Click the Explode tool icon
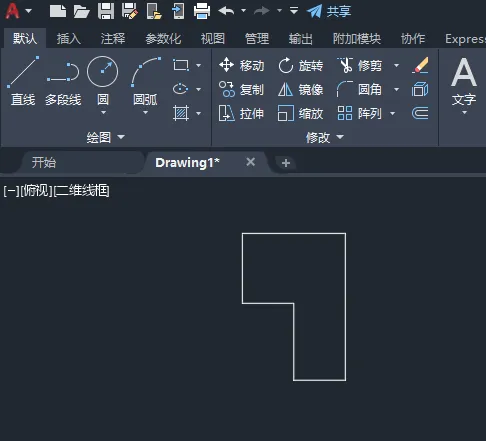Image resolution: width=486 pixels, height=441 pixels. (420, 89)
